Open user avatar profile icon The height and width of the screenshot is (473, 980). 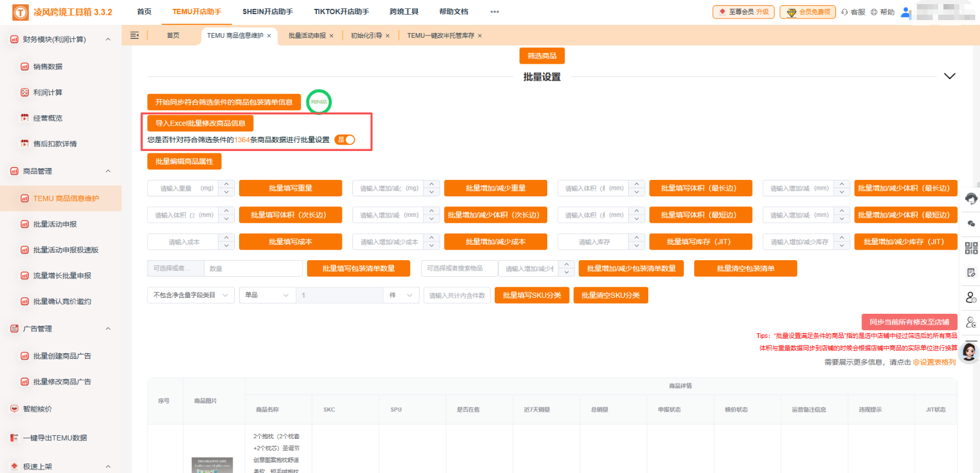(x=906, y=12)
